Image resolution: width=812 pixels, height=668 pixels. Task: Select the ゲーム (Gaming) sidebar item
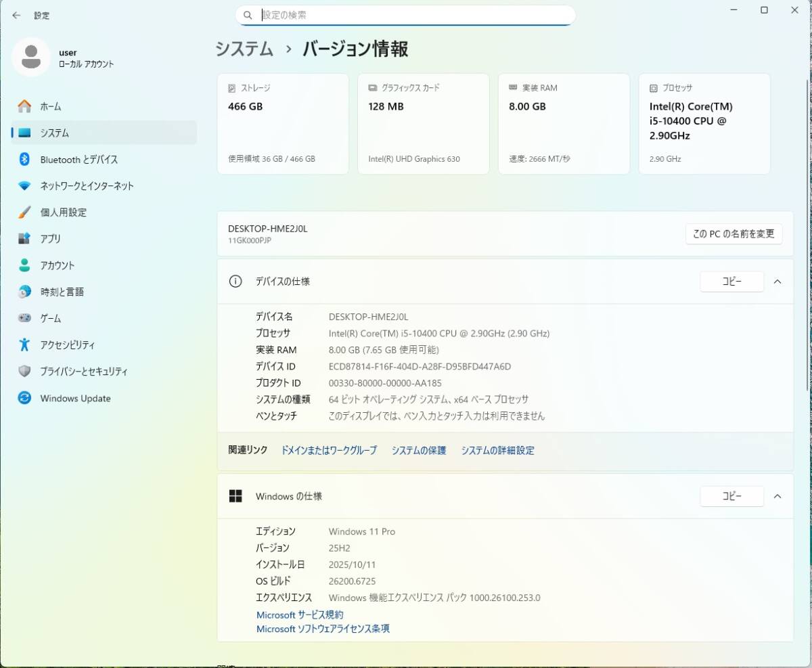pyautogui.click(x=50, y=319)
